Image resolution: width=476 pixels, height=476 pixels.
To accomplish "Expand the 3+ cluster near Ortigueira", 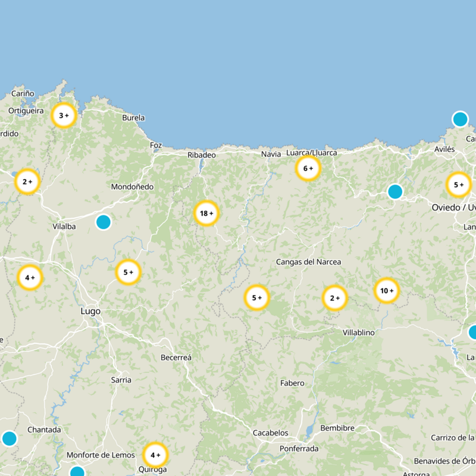I will point(64,115).
